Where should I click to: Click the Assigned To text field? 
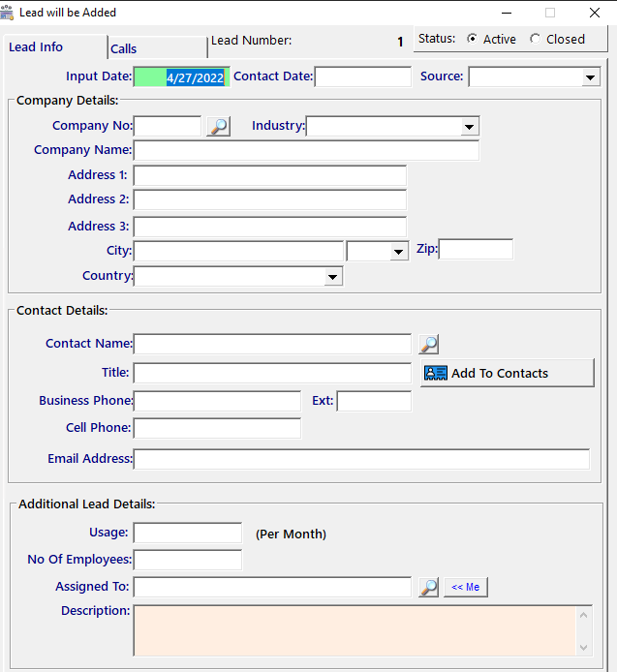click(272, 587)
